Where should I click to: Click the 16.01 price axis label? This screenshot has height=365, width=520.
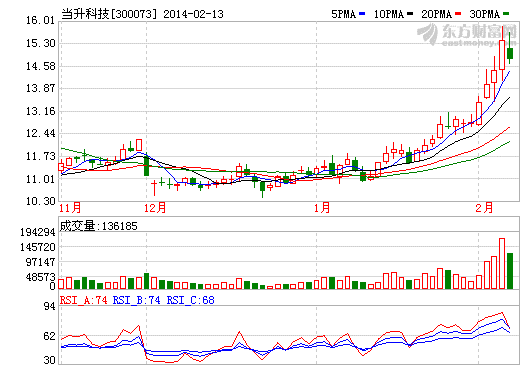40,20
